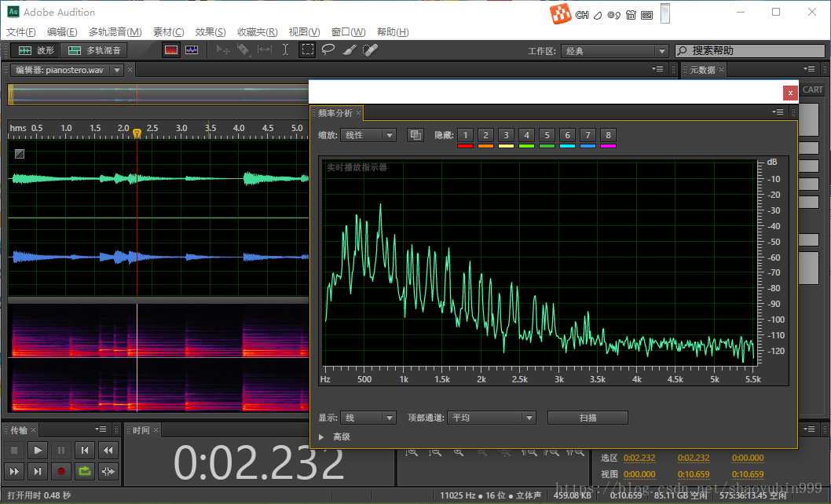Screen dimensions: 831x504
Task: Close the 频率分析 tab
Action: (x=359, y=112)
